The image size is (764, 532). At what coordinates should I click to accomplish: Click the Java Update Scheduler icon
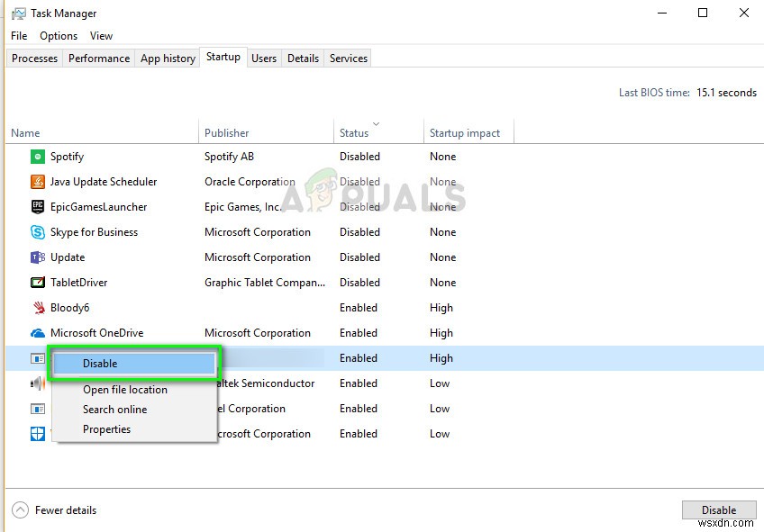pyautogui.click(x=38, y=182)
